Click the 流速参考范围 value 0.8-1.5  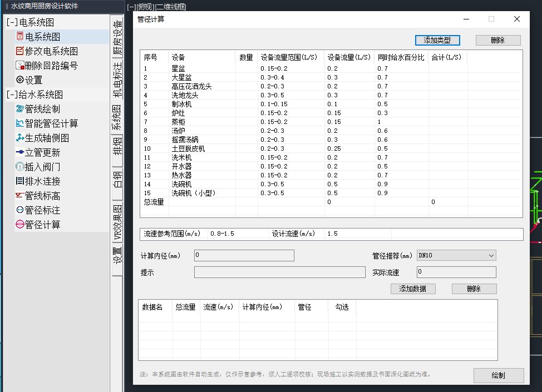222,234
